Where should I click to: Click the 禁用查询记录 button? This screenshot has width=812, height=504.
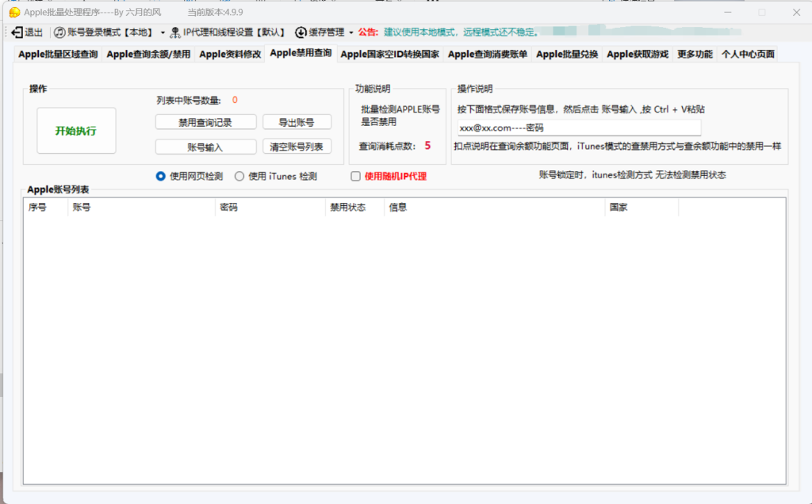[x=205, y=122]
